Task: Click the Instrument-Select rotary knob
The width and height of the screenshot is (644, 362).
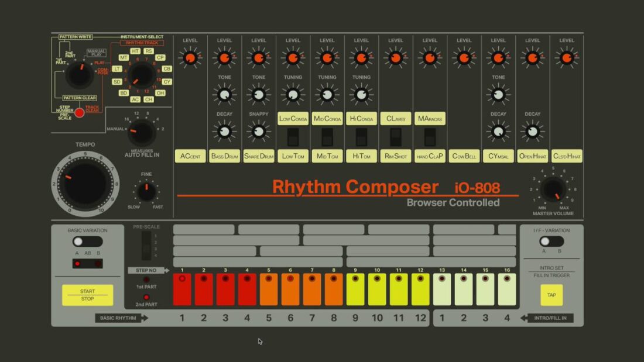Action: click(x=139, y=75)
